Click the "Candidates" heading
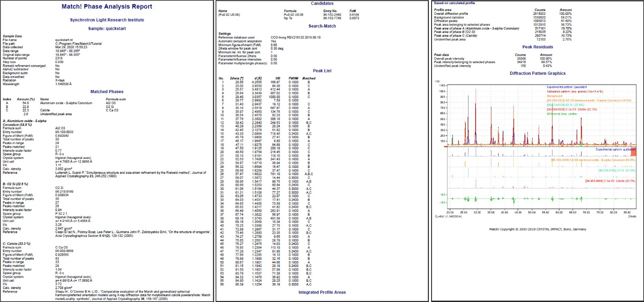Image resolution: width=644 pixels, height=302 pixels. coord(322,4)
